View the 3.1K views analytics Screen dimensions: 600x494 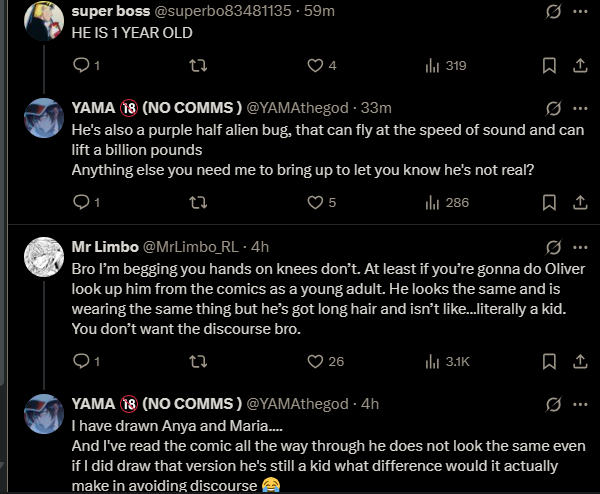click(x=447, y=361)
